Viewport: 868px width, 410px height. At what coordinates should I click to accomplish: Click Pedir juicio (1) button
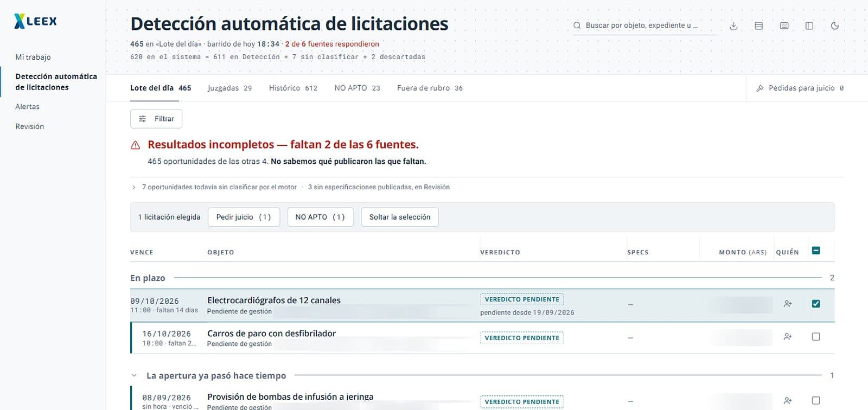coord(244,217)
